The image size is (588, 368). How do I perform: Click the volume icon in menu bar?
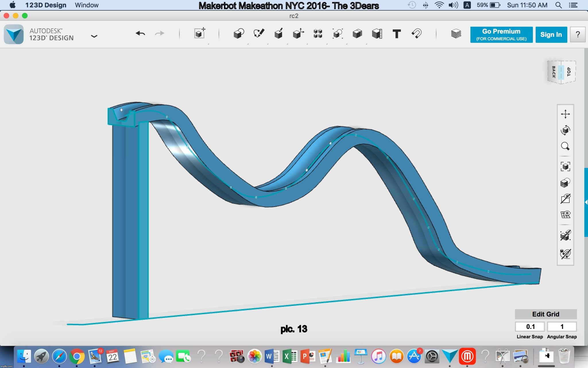coord(453,5)
